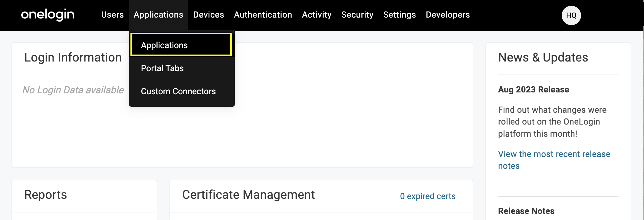Screen dimensions: 644x220
Task: Click Applications in the top navigation bar
Action: click(158, 15)
